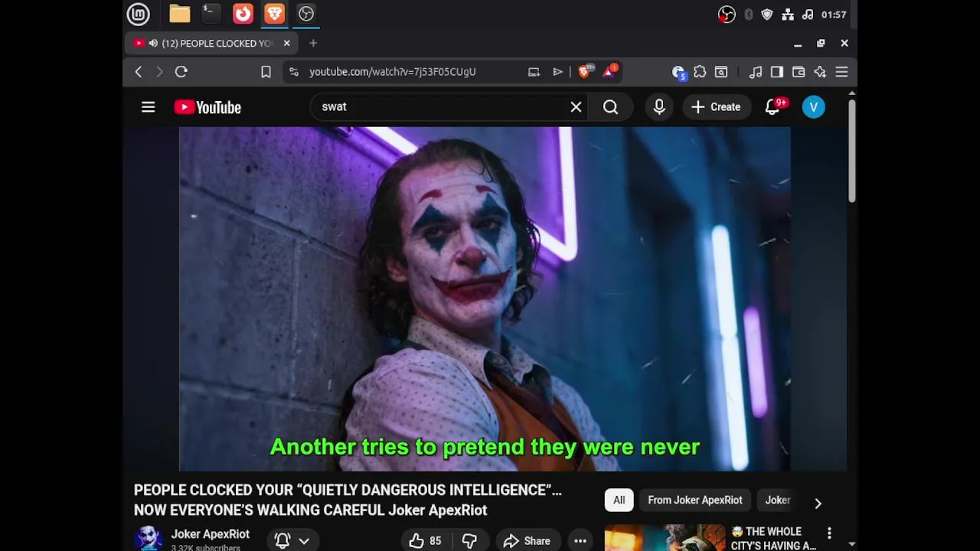Open the network connections tray icon
The width and height of the screenshot is (980, 551).
click(787, 15)
